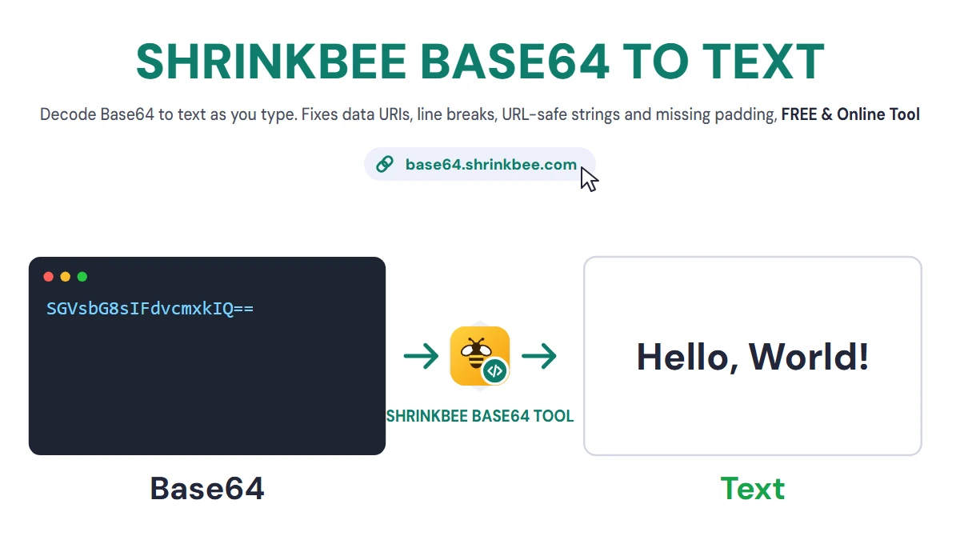Image resolution: width=960 pixels, height=560 pixels.
Task: Click the FREE & Online Tool text
Action: 850,114
